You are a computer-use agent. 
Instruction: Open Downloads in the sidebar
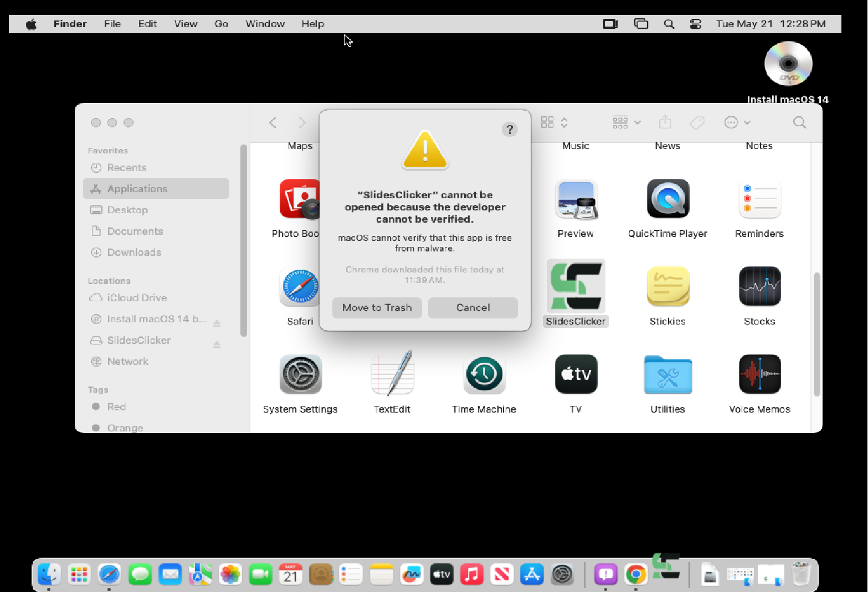[x=156, y=253]
